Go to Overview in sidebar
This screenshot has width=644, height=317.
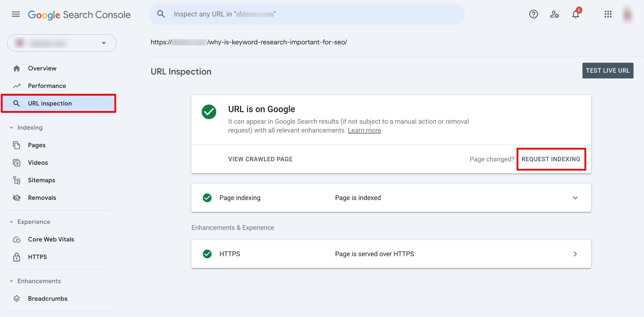(x=42, y=68)
